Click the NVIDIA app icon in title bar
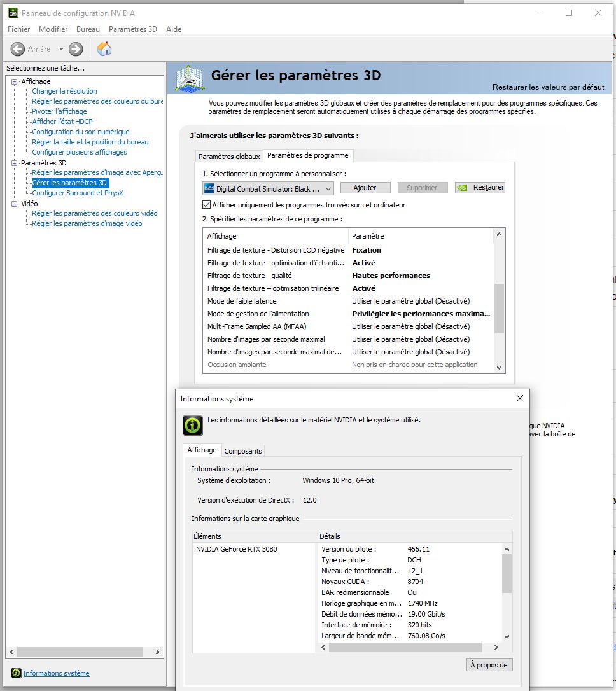The height and width of the screenshot is (691, 616). 13,13
